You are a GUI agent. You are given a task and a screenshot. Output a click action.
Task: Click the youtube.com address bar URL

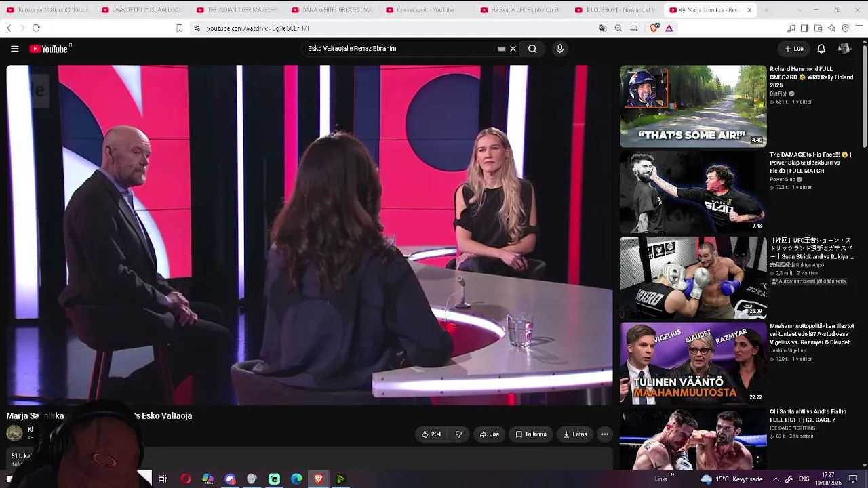pos(258,28)
